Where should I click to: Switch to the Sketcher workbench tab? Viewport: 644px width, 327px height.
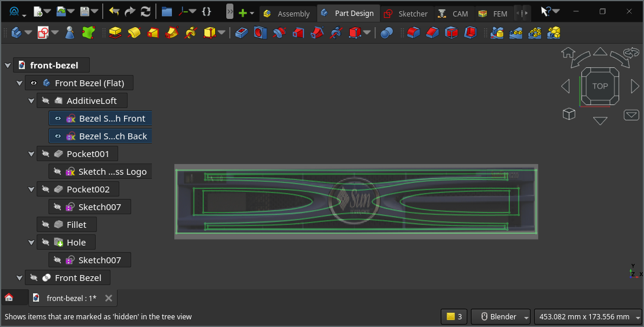(x=406, y=14)
